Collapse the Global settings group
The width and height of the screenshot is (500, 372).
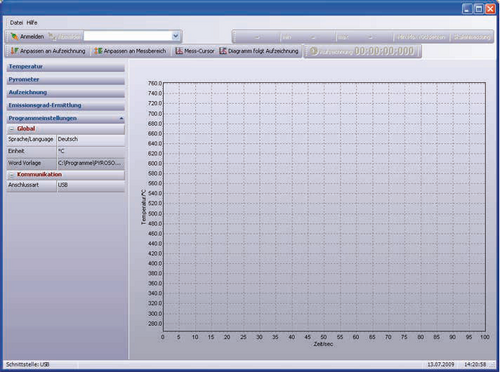pos(12,129)
